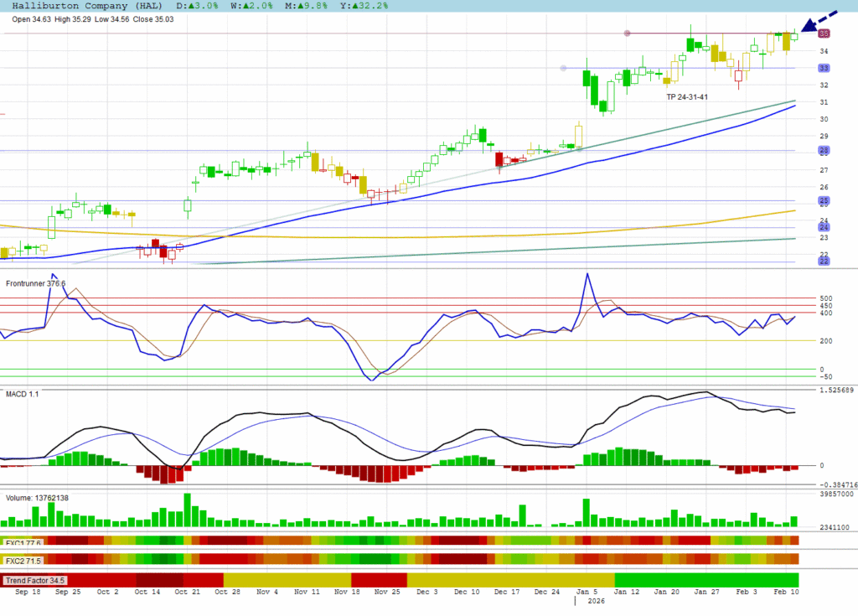Pick the 25 price level badge
Screen dimensions: 858x616
coord(824,201)
